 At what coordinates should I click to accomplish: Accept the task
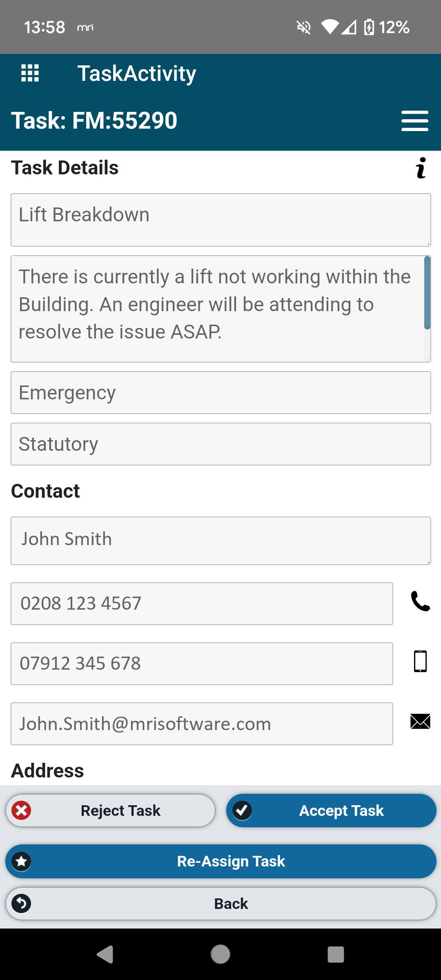[331, 811]
